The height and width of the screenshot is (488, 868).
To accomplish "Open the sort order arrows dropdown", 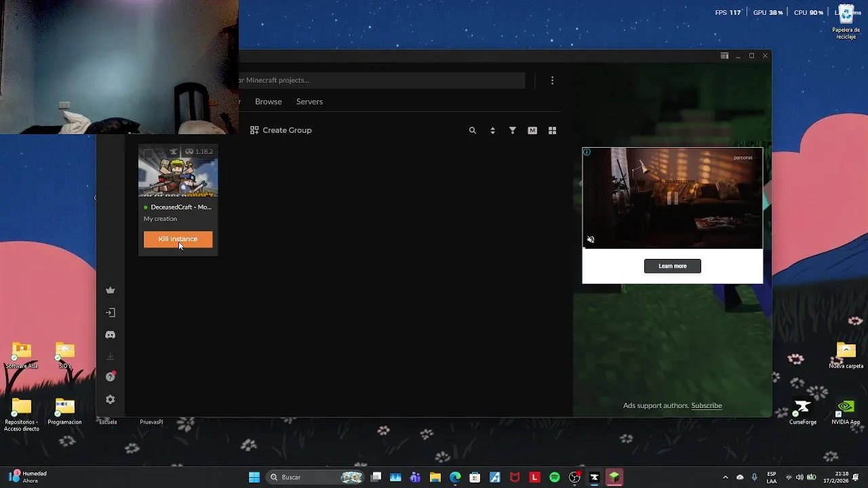I will point(492,130).
